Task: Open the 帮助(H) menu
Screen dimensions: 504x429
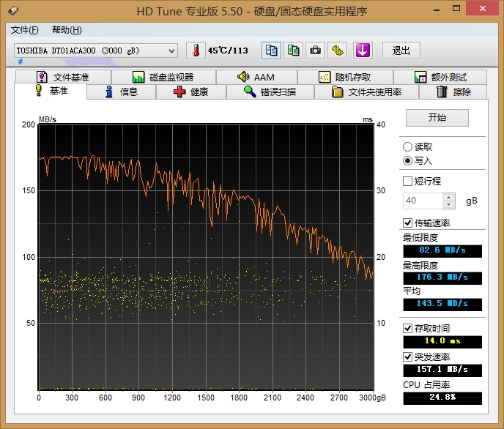Action: tap(67, 30)
